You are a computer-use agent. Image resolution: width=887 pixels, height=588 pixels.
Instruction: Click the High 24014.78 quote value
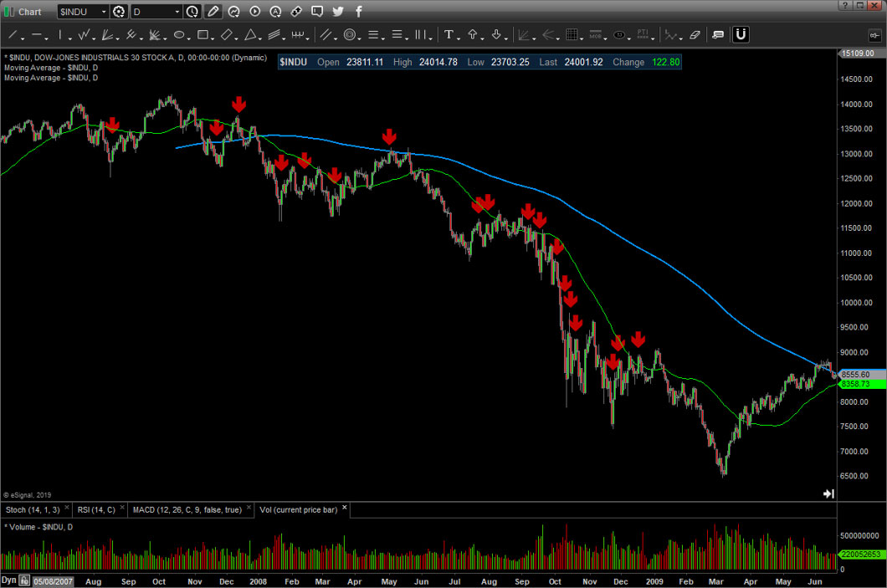pyautogui.click(x=438, y=62)
